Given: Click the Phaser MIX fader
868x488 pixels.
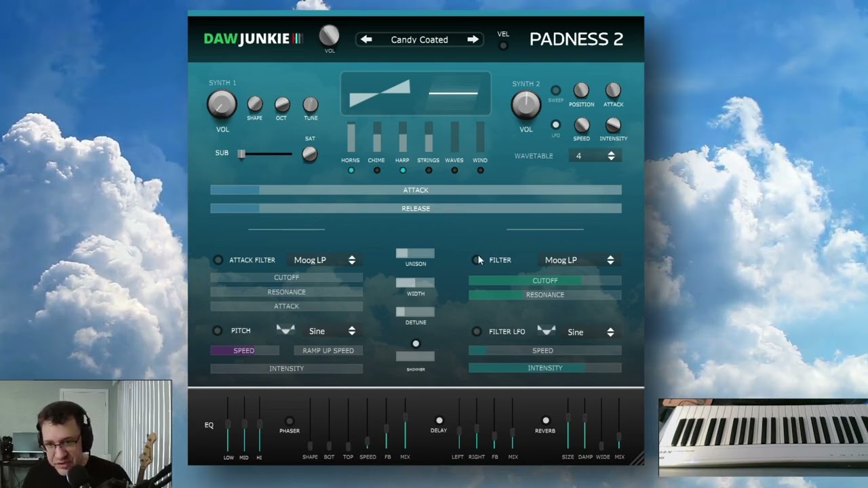Looking at the screenshot, I should [405, 424].
